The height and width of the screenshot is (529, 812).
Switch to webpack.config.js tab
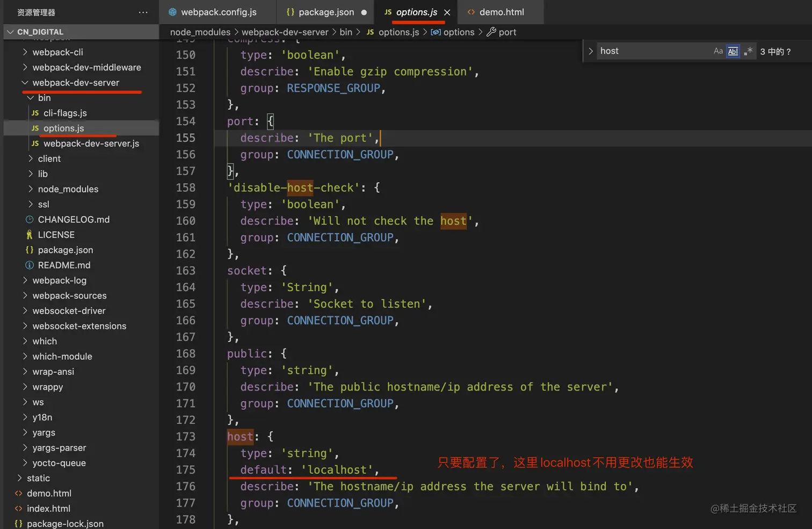[219, 12]
